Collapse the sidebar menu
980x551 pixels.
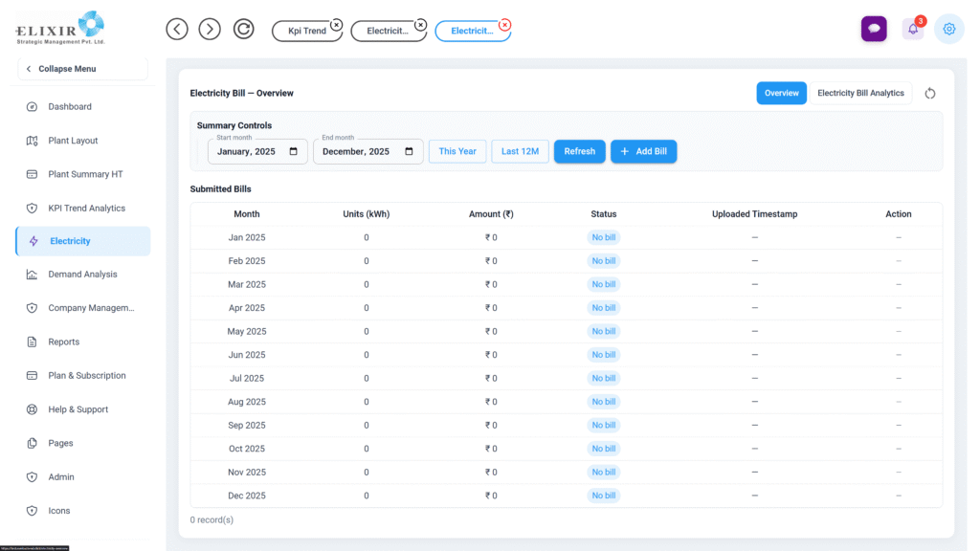tap(81, 69)
